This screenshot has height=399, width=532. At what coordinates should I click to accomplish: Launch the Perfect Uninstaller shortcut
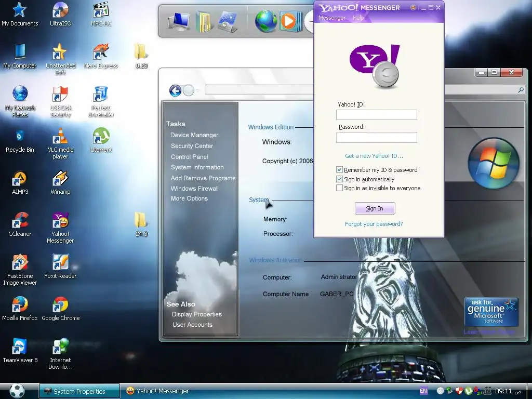click(101, 101)
